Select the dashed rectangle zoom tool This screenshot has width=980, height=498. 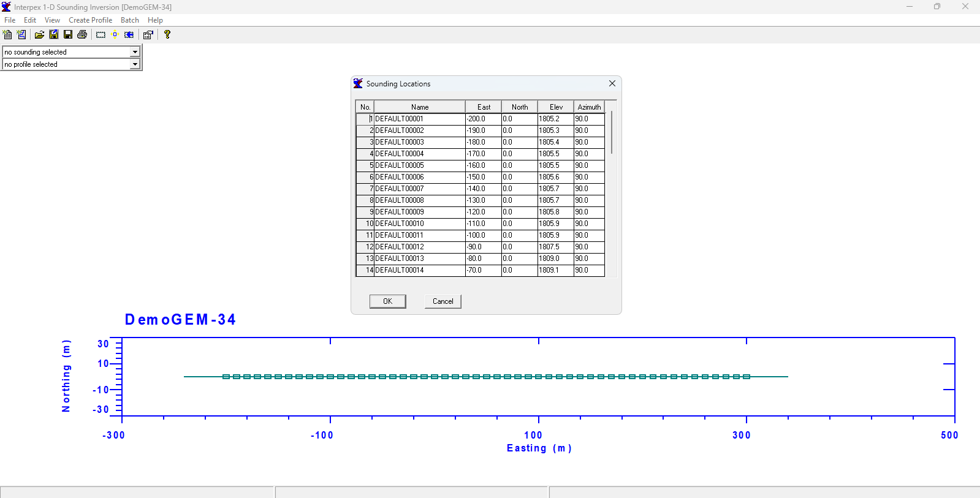pos(101,35)
